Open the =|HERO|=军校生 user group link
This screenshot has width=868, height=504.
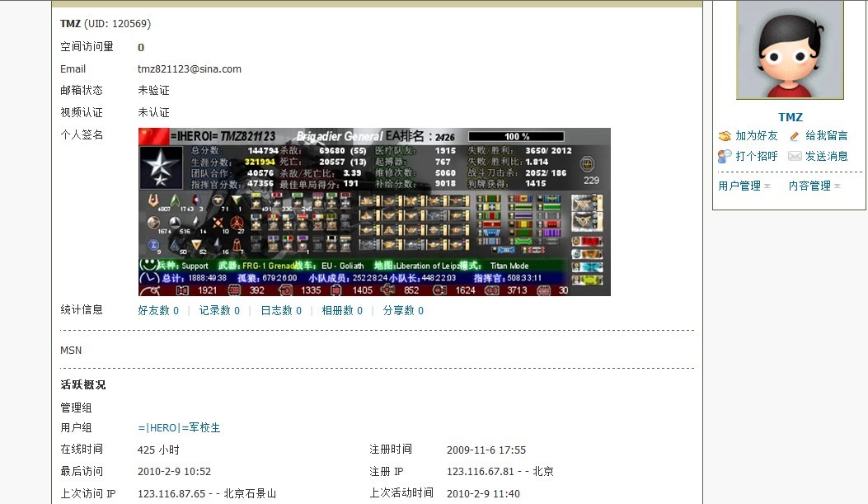click(x=179, y=427)
